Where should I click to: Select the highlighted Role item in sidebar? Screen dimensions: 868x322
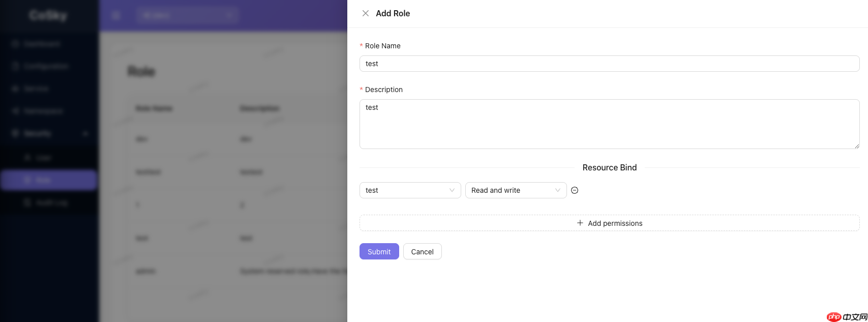[x=49, y=180]
